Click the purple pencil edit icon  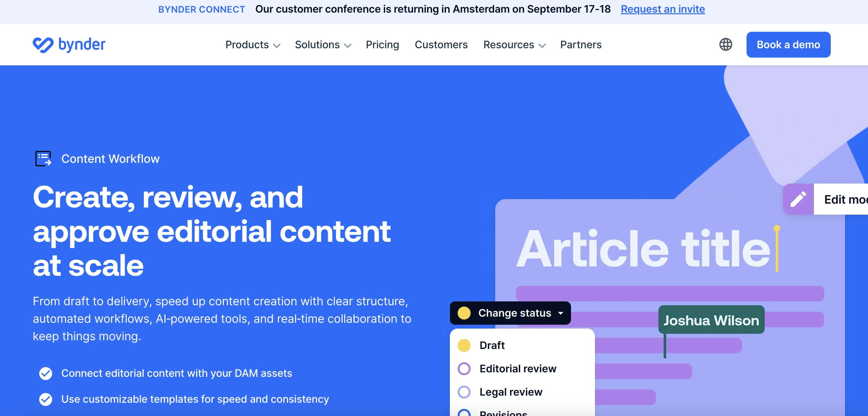point(798,199)
